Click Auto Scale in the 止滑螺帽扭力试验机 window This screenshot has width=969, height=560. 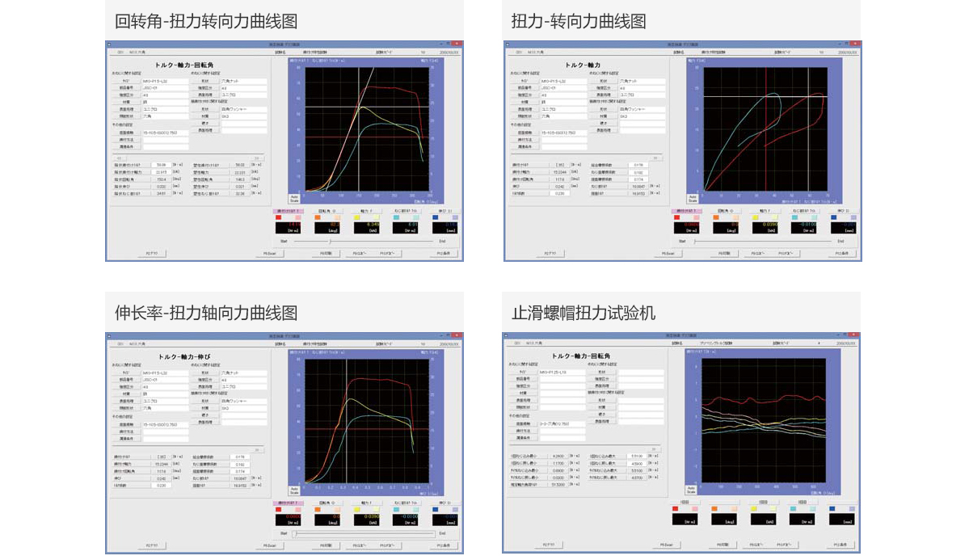(691, 491)
